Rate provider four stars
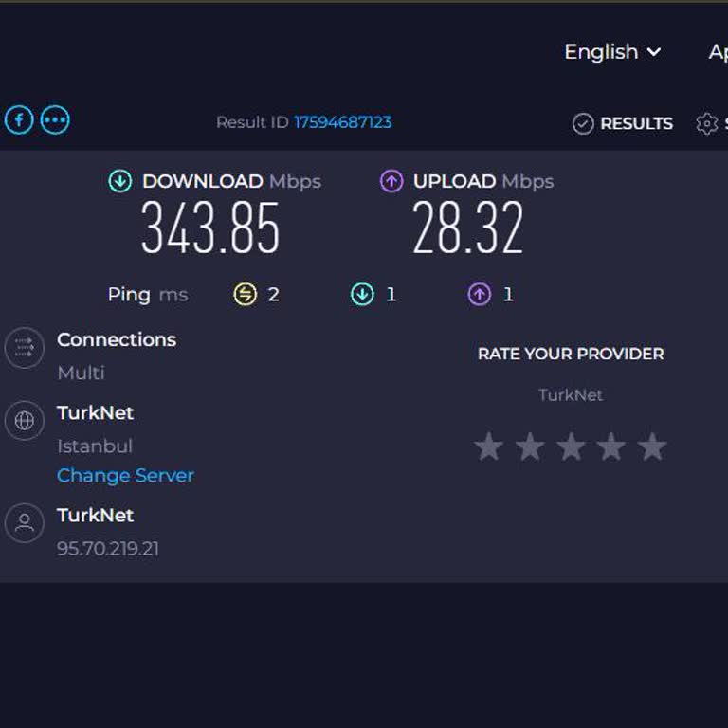 (x=611, y=446)
